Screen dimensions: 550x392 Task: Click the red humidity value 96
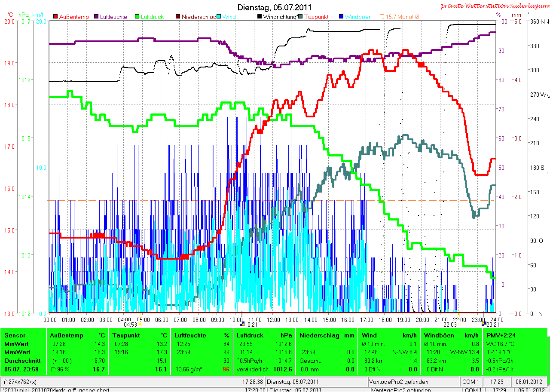(226, 369)
